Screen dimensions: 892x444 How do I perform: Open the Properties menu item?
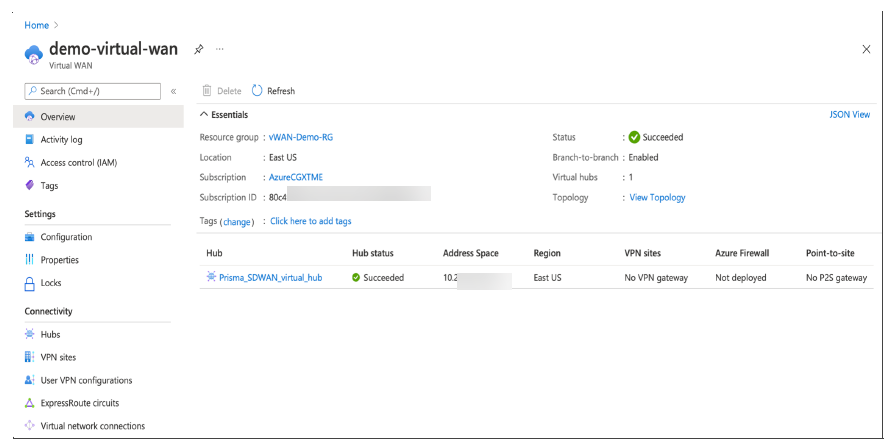pos(59,260)
